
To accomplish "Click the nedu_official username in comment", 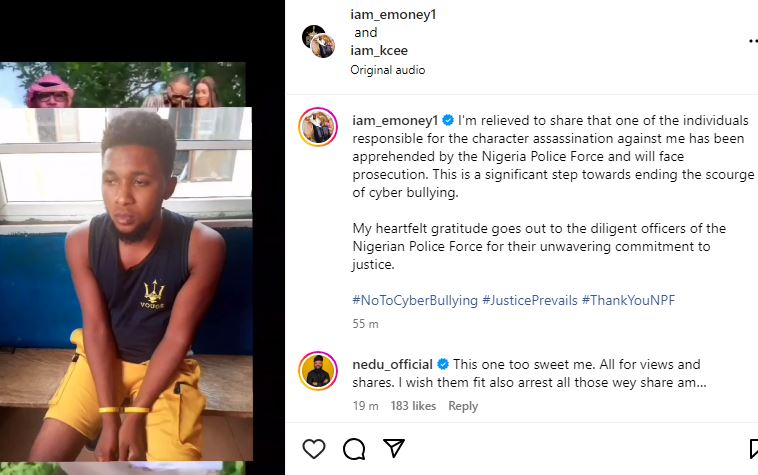I will (x=392, y=365).
